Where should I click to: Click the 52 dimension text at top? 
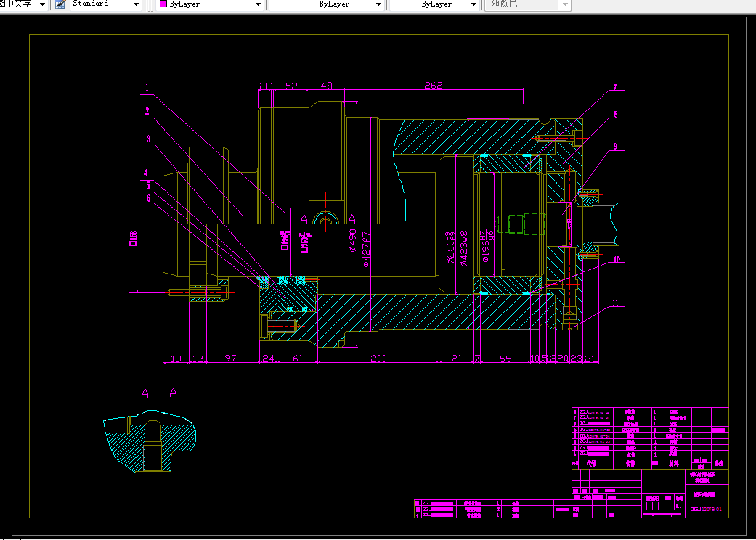pos(291,86)
